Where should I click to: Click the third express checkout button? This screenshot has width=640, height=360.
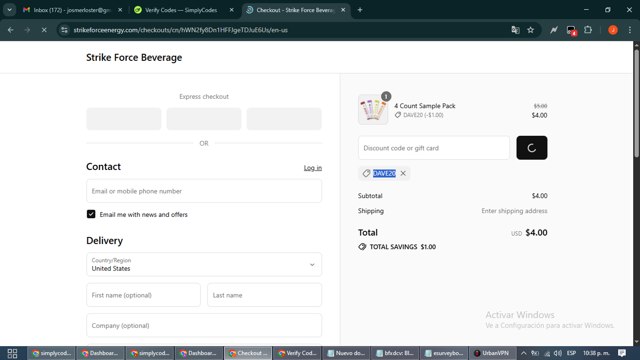(x=284, y=119)
